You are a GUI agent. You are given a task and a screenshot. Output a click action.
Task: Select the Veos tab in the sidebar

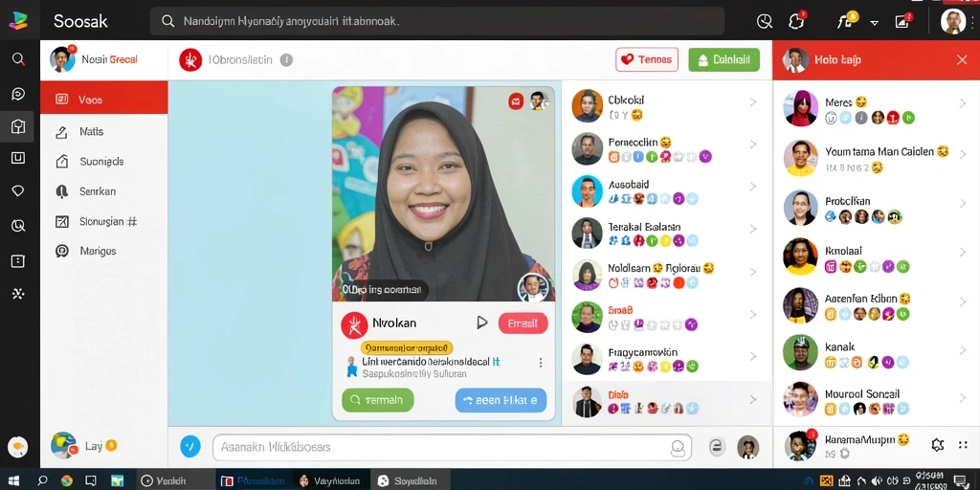pyautogui.click(x=103, y=99)
